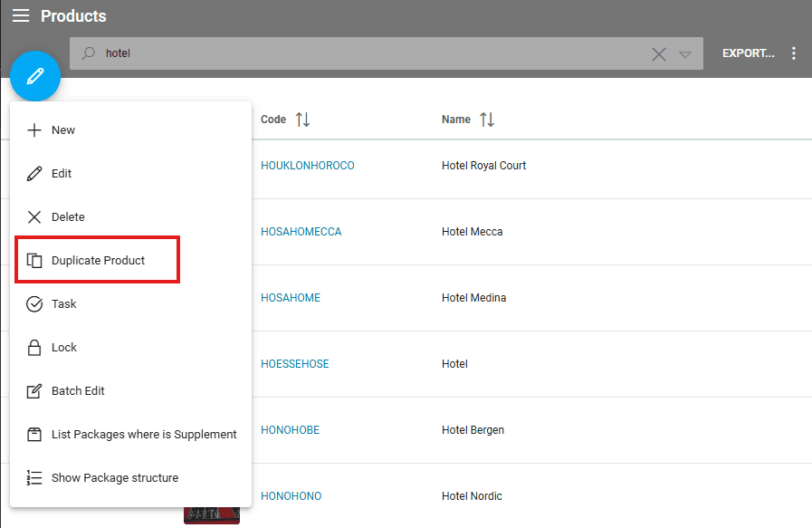Select New from the action menu
Screen dimensions: 812x528
[63, 130]
